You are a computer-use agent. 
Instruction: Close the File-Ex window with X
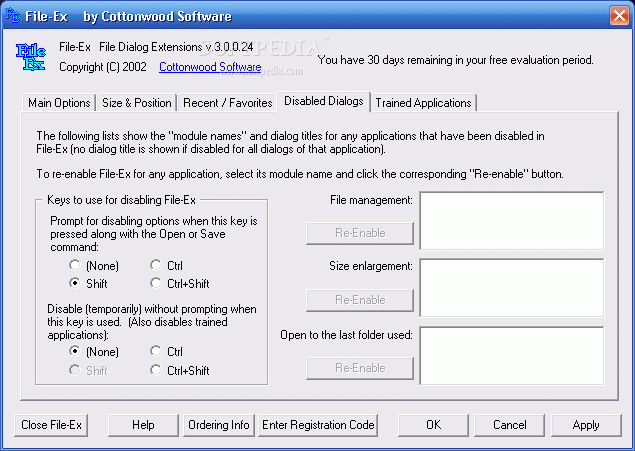click(x=619, y=16)
